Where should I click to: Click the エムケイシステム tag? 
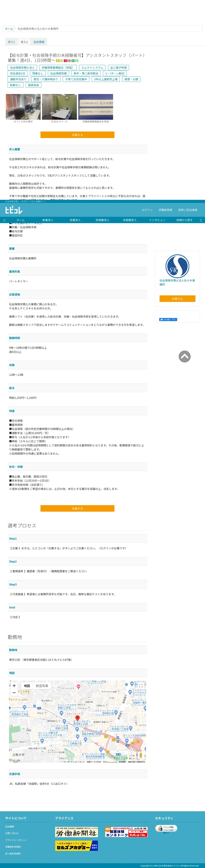point(92,68)
